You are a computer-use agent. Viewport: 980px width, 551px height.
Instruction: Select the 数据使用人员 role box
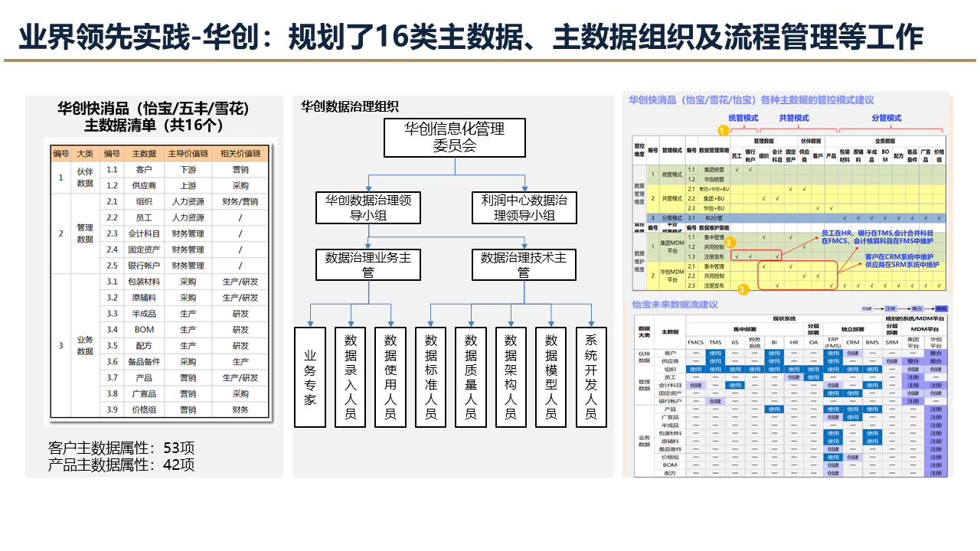[390, 377]
